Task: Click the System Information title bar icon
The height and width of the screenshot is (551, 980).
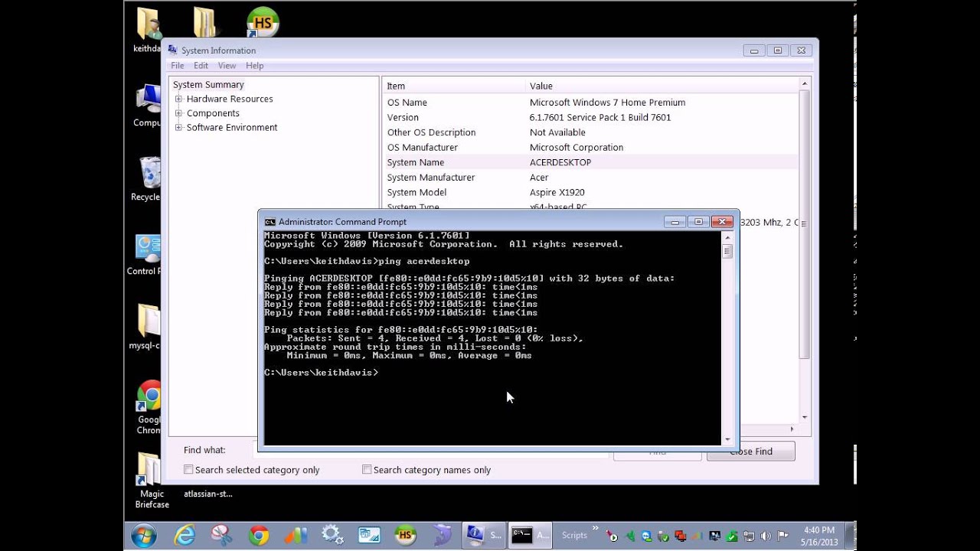Action: pyautogui.click(x=173, y=51)
